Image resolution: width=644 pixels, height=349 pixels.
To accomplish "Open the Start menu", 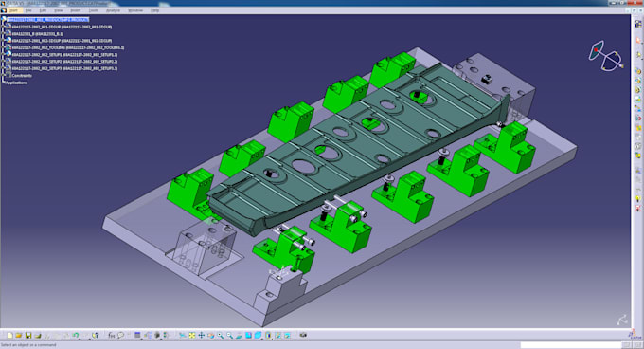I will point(13,10).
